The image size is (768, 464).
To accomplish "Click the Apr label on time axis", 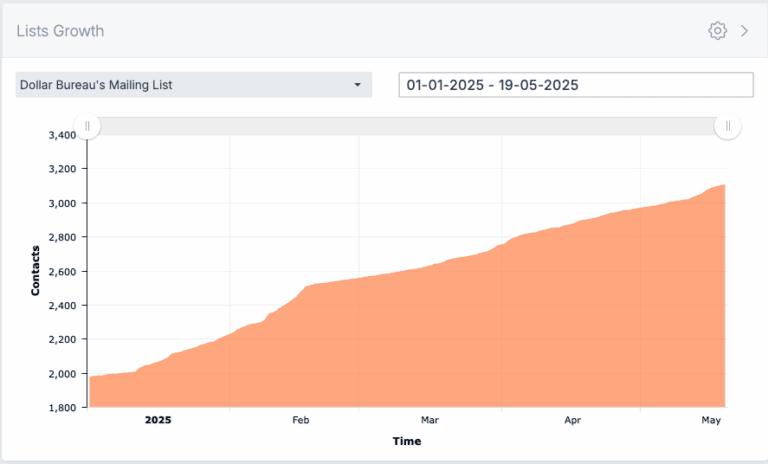I will (x=573, y=420).
